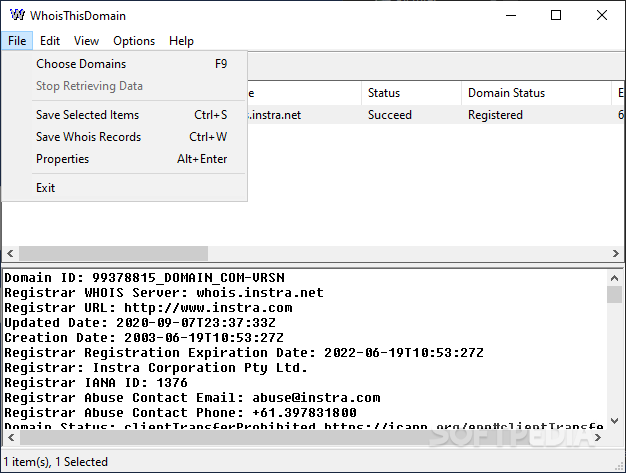Click the Registrar IANA ID: 1376 line
This screenshot has height=473, width=626.
96,383
